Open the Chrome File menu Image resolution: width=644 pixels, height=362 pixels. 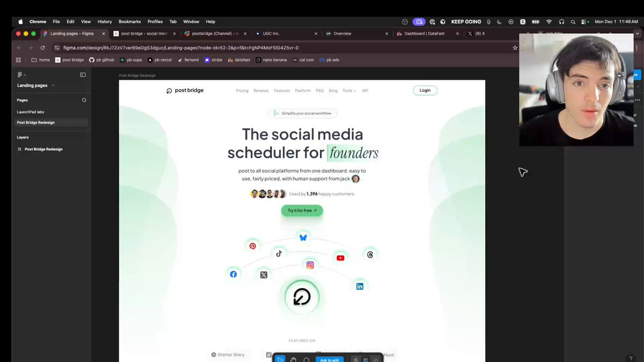pyautogui.click(x=56, y=21)
